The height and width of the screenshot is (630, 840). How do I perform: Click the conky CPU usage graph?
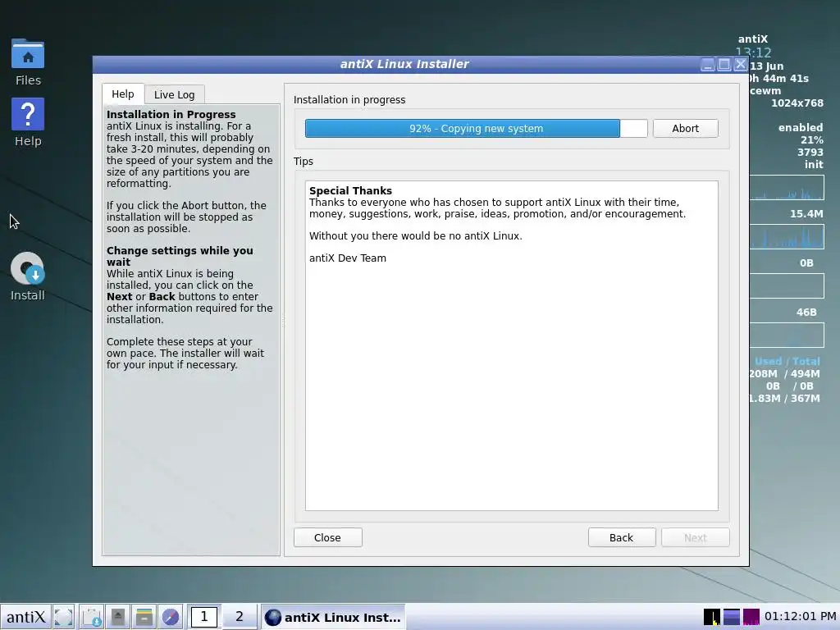787,188
